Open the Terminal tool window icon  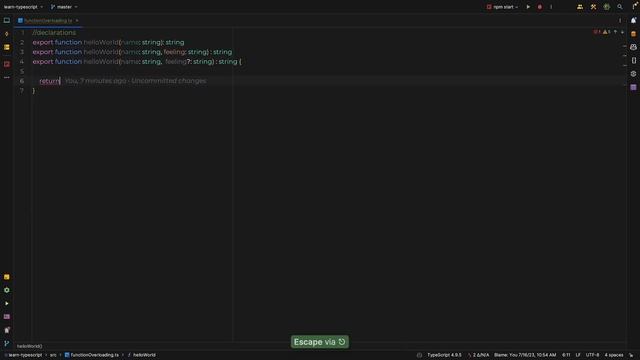tap(7, 316)
